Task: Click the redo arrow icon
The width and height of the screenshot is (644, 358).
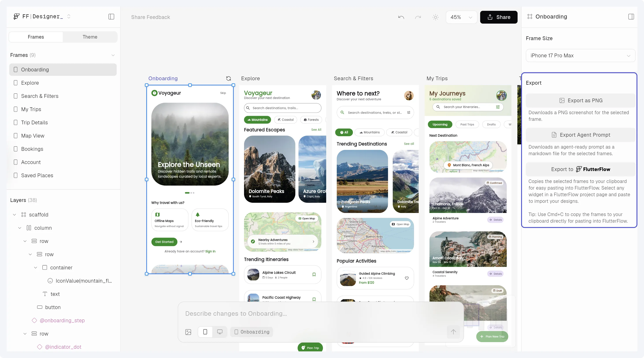Action: pos(418,17)
